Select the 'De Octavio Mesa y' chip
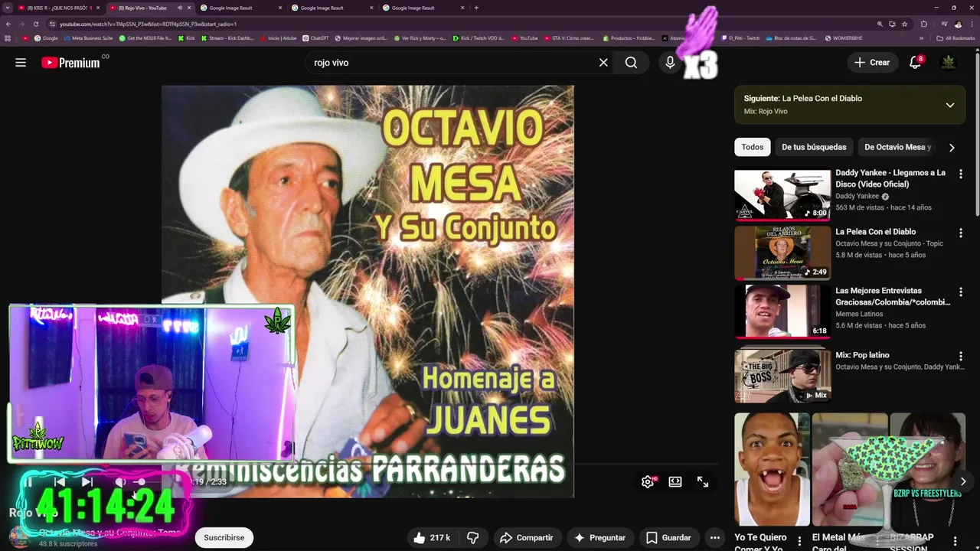980x551 pixels. (x=897, y=147)
